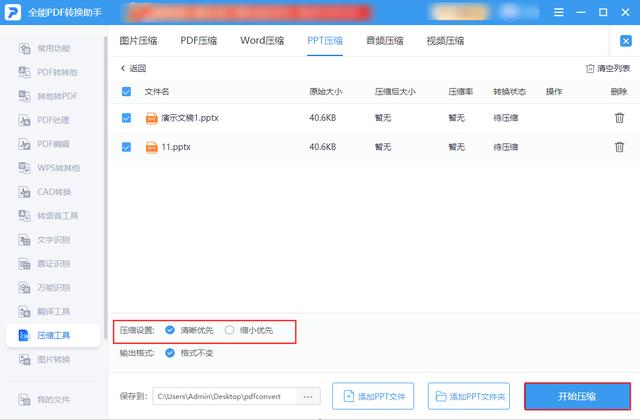Viewport: 640px width, 420px height.
Task: Open the PDF编辑 sidebar section
Action: (x=44, y=144)
